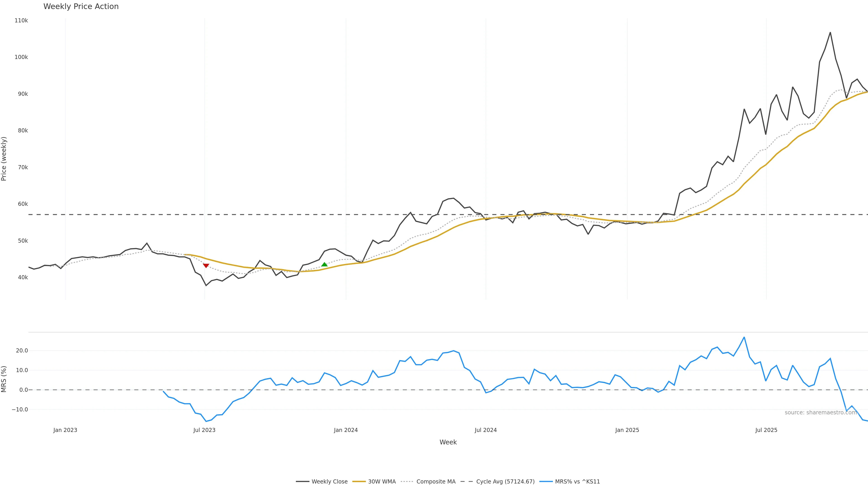Click the green up-triangle buy marker
The width and height of the screenshot is (868, 488).
point(324,265)
